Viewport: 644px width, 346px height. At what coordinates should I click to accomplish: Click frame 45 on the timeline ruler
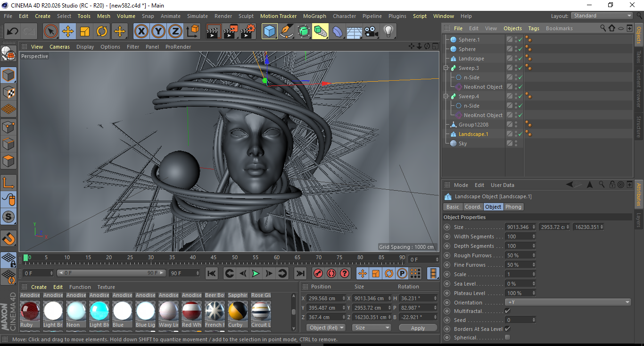point(214,258)
